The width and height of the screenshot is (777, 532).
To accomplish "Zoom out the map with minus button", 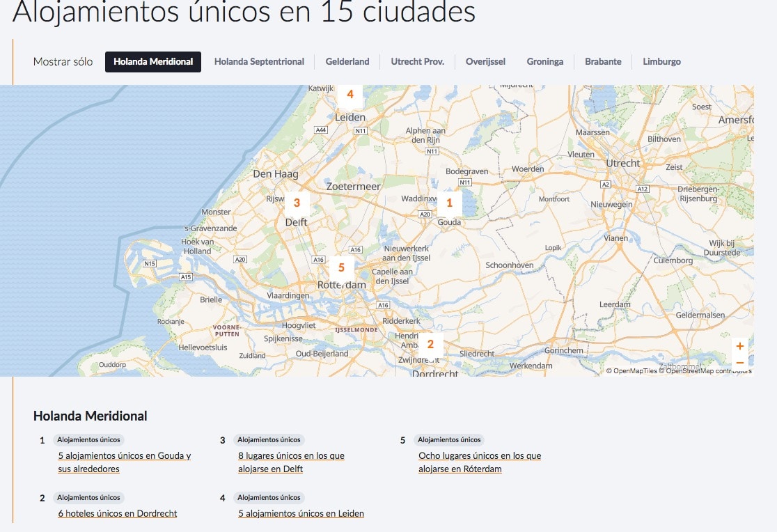I will (x=740, y=362).
